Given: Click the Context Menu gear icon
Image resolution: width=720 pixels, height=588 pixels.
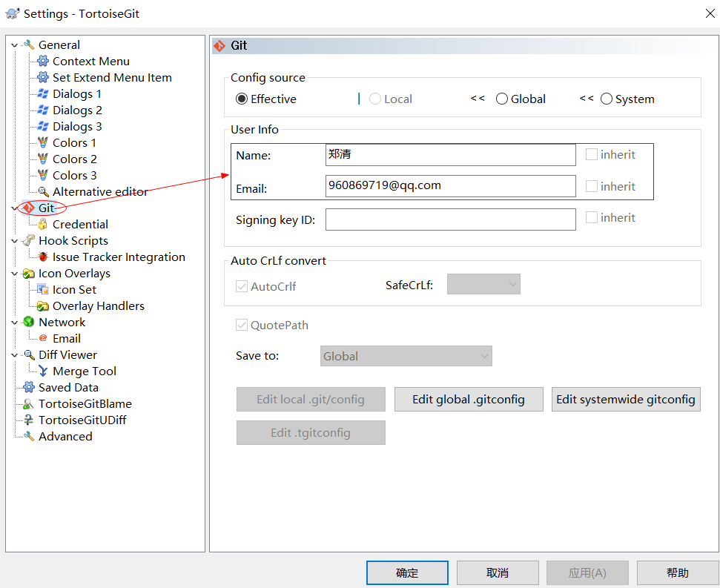Looking at the screenshot, I should coord(43,61).
